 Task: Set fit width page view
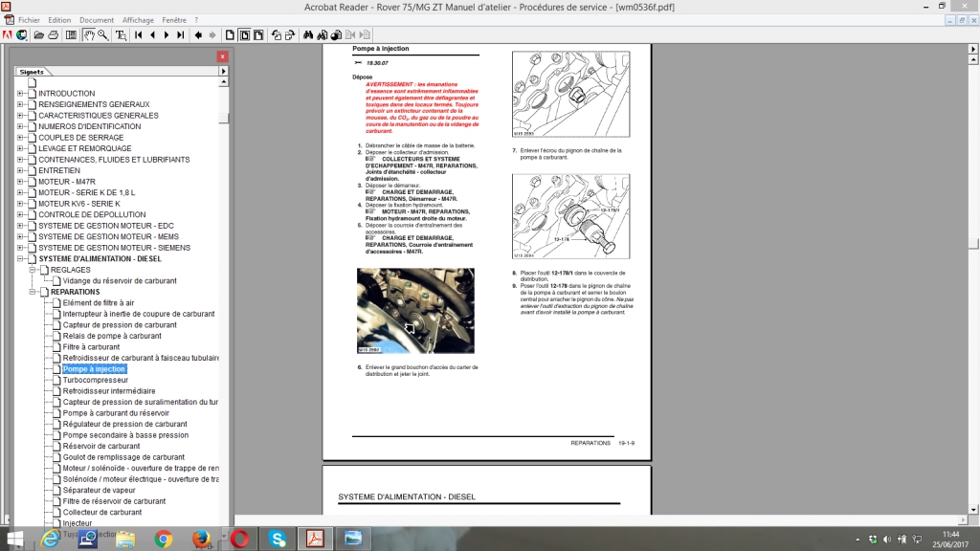(258, 35)
